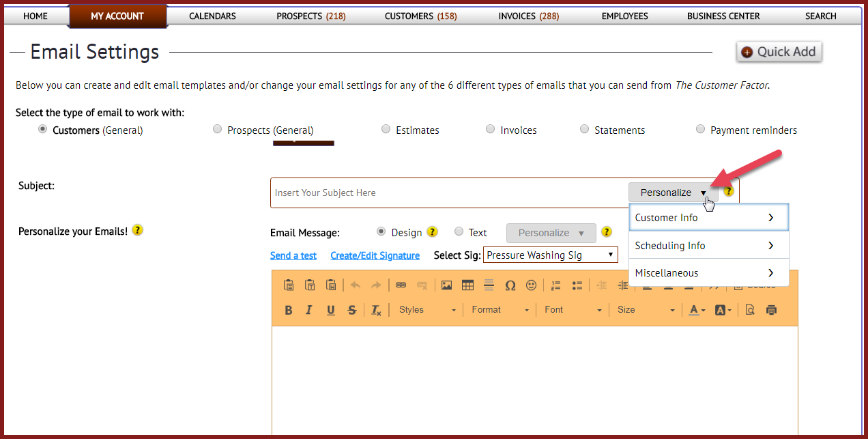The height and width of the screenshot is (439, 868).
Task: Open the Smiley emoticon picker
Action: tap(531, 285)
